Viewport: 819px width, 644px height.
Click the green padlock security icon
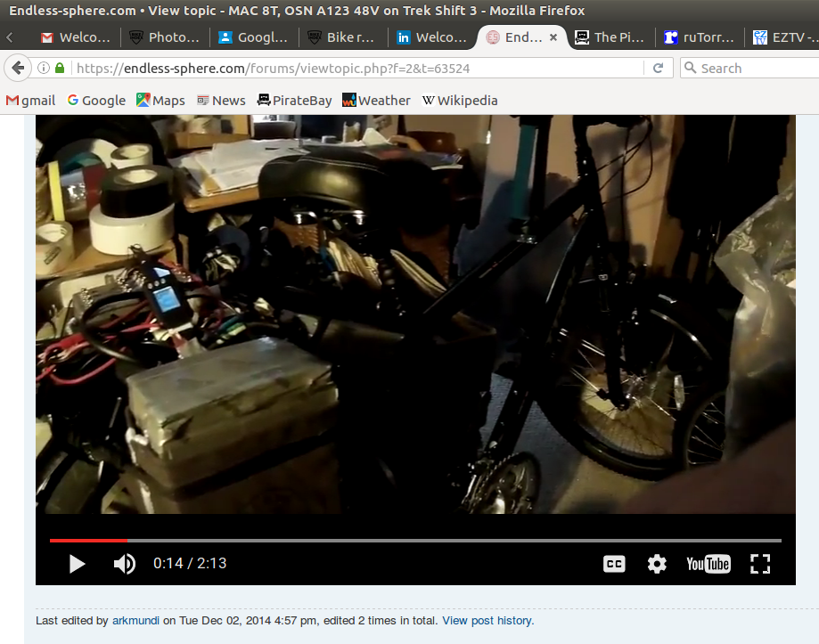pyautogui.click(x=60, y=69)
